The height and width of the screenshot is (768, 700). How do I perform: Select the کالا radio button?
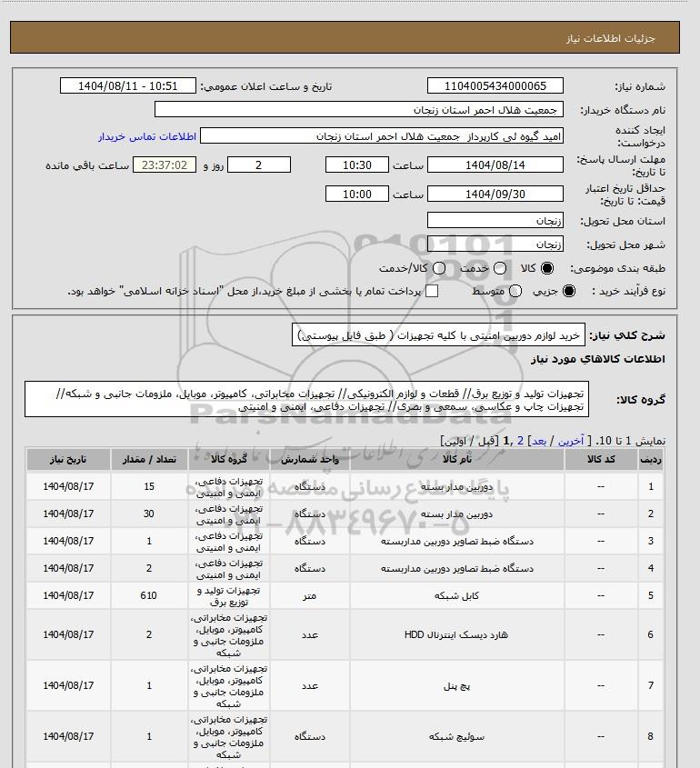point(546,268)
